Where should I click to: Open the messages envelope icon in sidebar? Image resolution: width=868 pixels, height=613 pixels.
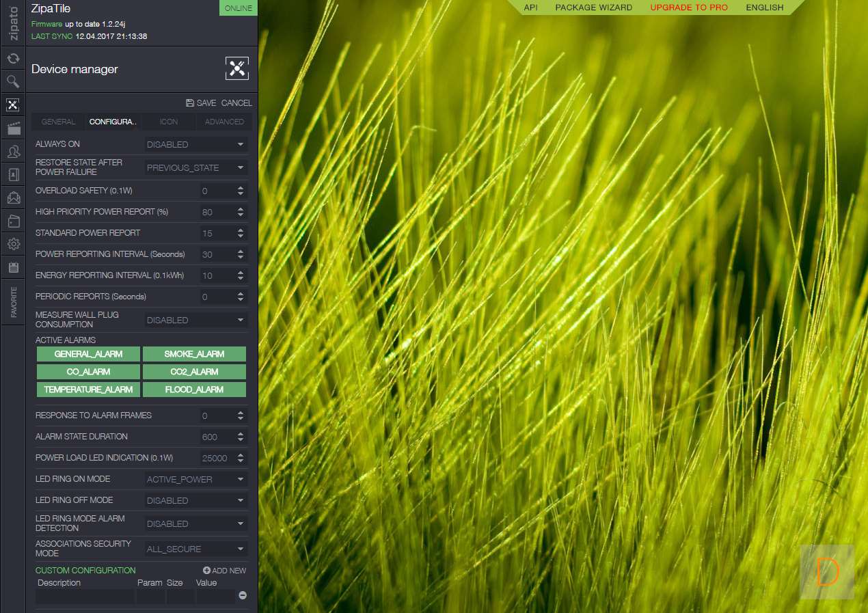(x=13, y=198)
